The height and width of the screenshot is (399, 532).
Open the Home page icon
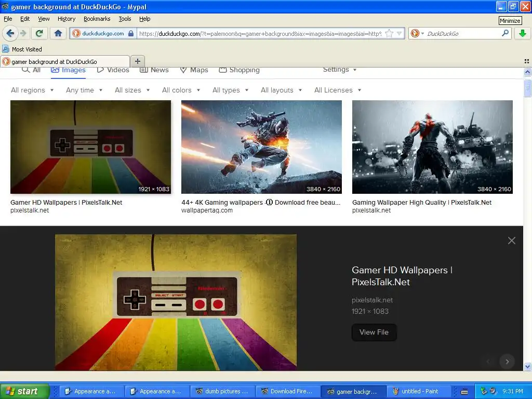58,33
